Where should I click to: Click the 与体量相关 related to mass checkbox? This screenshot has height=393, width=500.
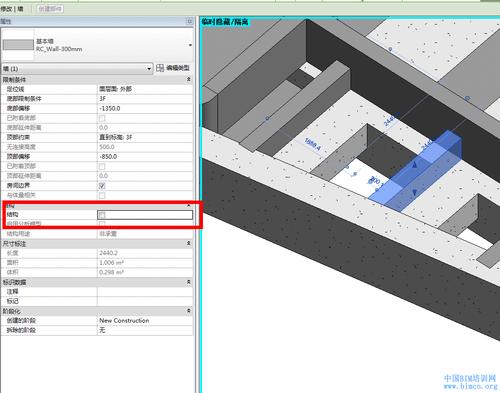coord(102,195)
